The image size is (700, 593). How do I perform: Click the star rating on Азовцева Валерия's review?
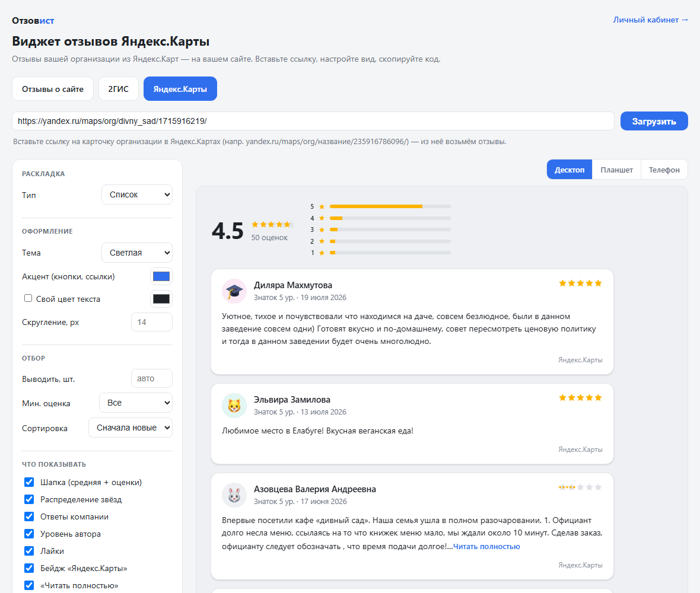[x=580, y=487]
